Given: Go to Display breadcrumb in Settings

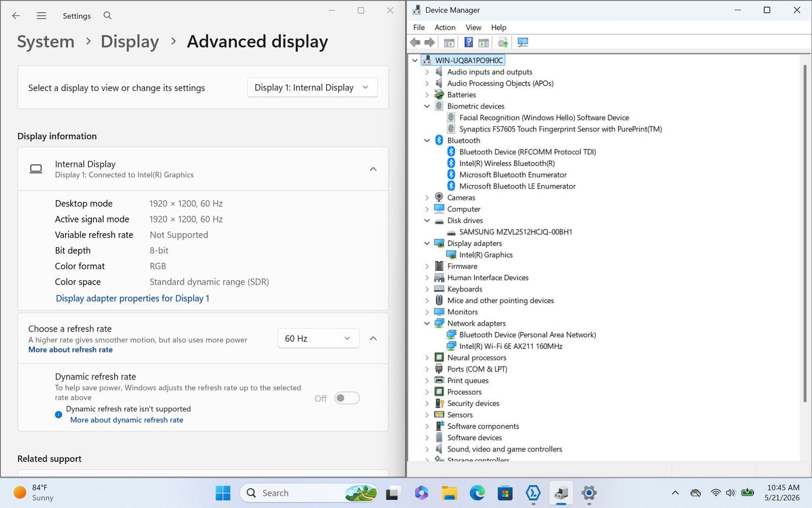Looking at the screenshot, I should tap(130, 42).
